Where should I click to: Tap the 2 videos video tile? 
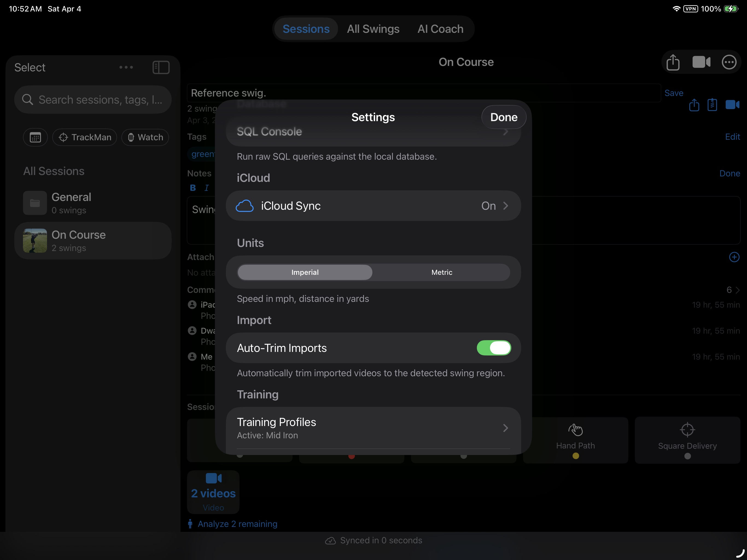(x=213, y=492)
